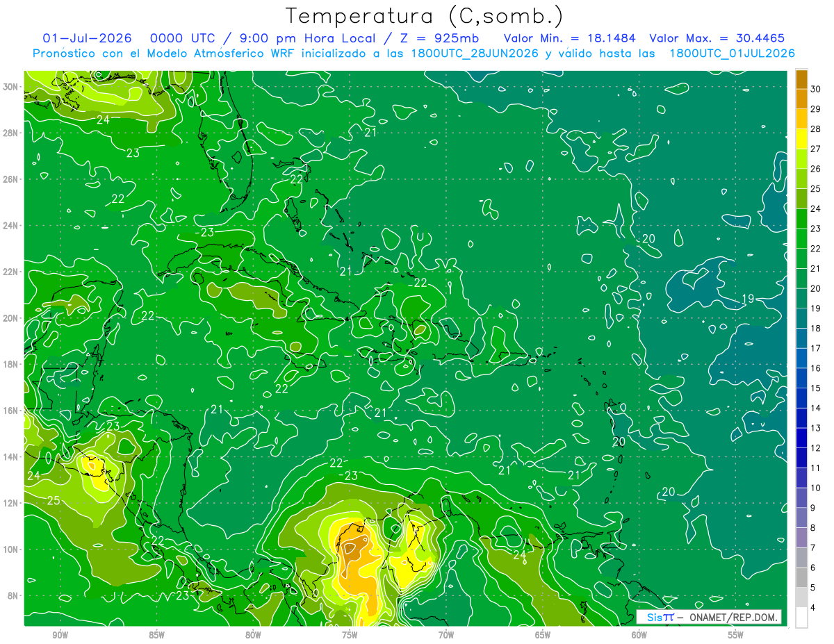Click the colorbar label "26"
Viewport: 834px width, 644px height.
click(x=816, y=168)
